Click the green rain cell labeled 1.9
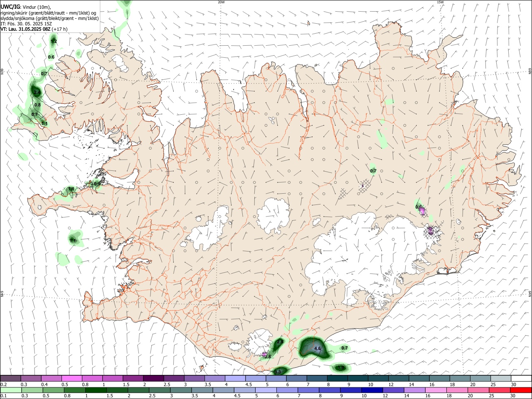The height and width of the screenshot is (399, 532). (x=341, y=368)
